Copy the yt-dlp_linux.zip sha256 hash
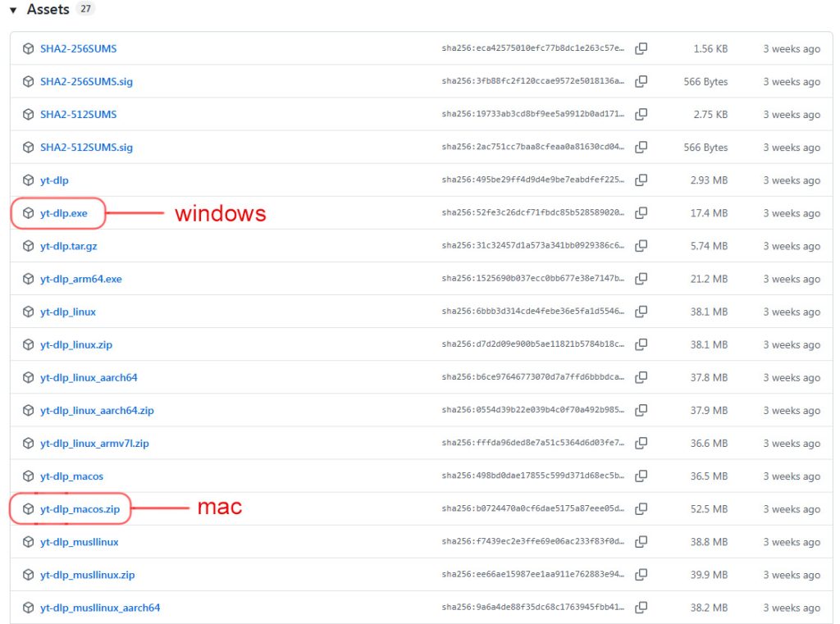The height and width of the screenshot is (624, 840). pos(641,344)
